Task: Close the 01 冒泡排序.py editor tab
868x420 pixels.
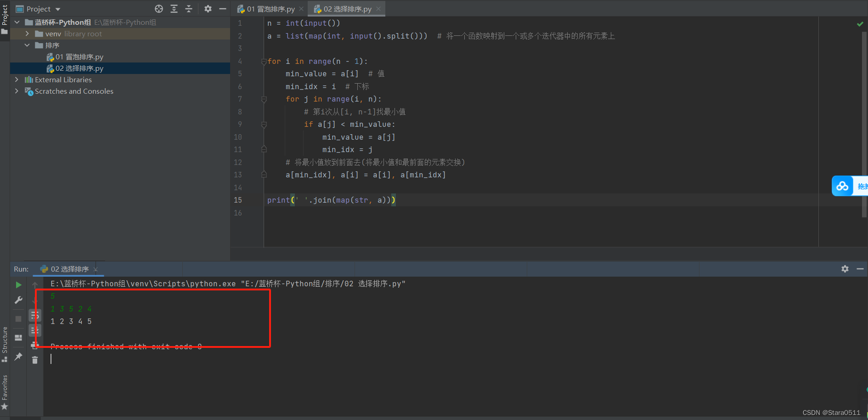Action: pos(301,9)
